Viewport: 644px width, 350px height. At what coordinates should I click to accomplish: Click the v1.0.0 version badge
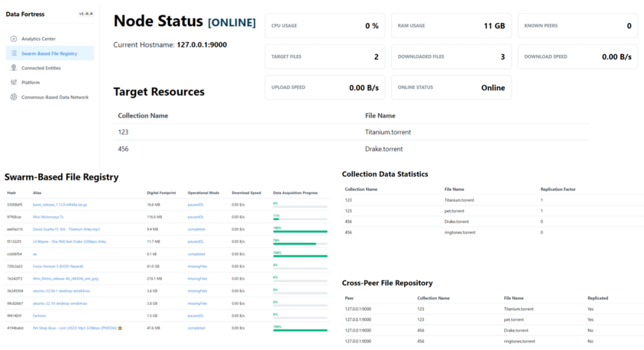coord(86,14)
